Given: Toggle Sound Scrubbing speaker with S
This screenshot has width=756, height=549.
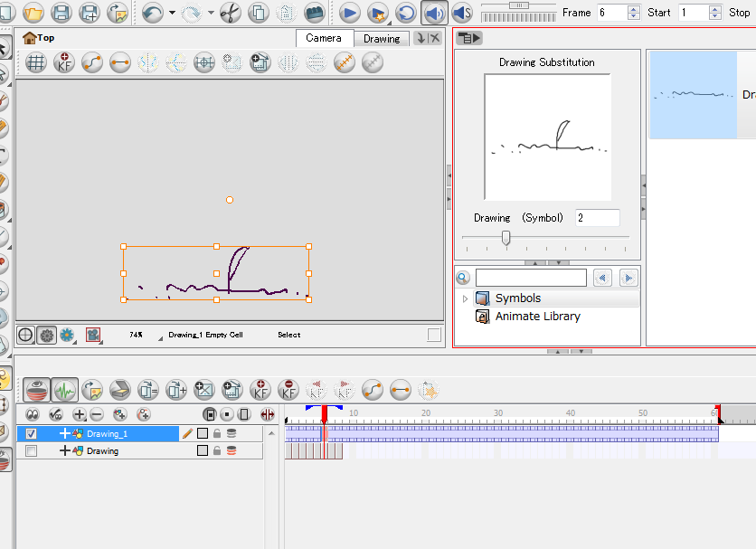Looking at the screenshot, I should pyautogui.click(x=462, y=13).
